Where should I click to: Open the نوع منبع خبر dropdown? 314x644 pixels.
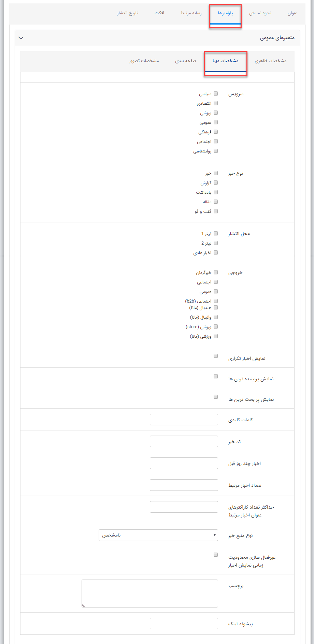click(158, 535)
